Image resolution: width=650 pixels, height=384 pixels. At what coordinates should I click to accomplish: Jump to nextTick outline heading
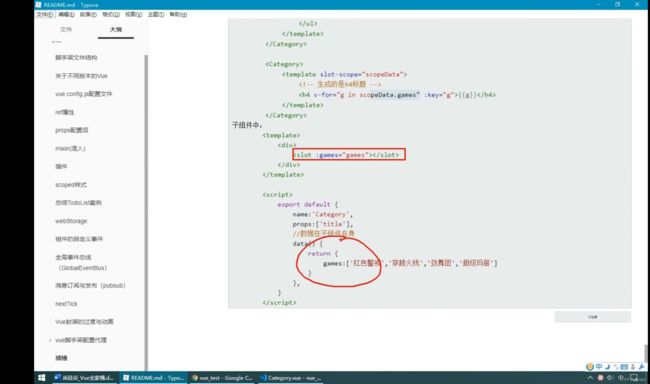pyautogui.click(x=66, y=304)
